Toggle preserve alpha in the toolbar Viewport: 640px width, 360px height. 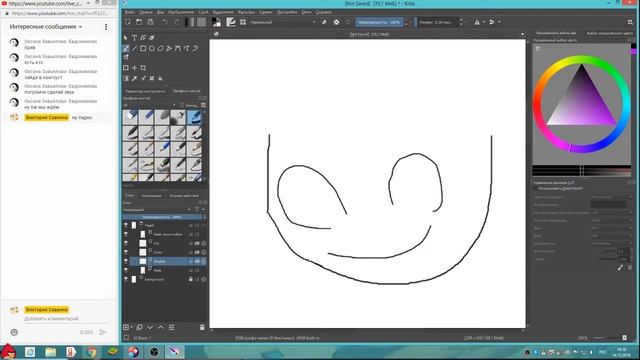pyautogui.click(x=336, y=22)
